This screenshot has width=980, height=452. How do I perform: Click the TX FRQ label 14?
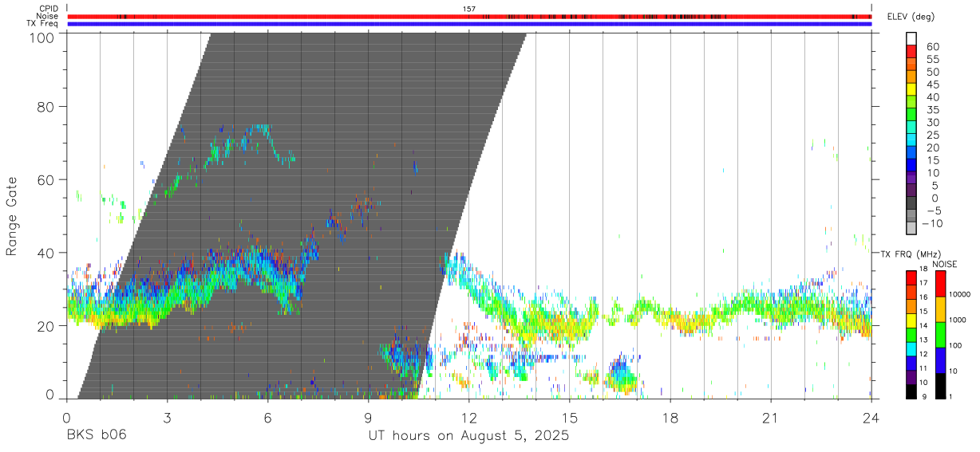(923, 326)
